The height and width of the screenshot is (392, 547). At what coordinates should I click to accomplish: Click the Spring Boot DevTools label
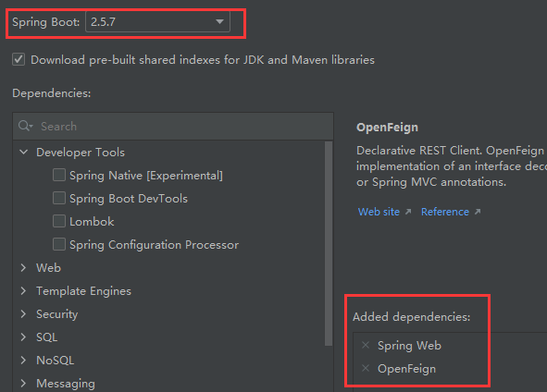(129, 199)
